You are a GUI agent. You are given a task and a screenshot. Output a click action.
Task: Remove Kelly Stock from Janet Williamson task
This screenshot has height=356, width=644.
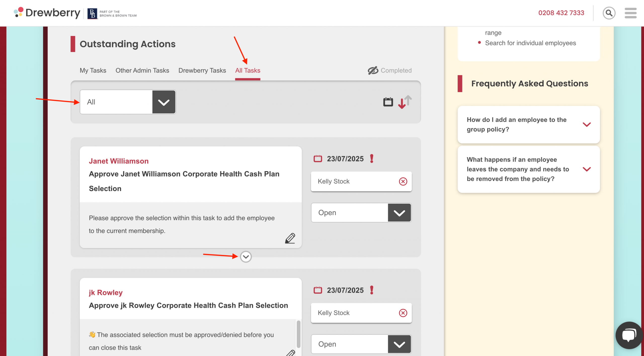pyautogui.click(x=403, y=181)
